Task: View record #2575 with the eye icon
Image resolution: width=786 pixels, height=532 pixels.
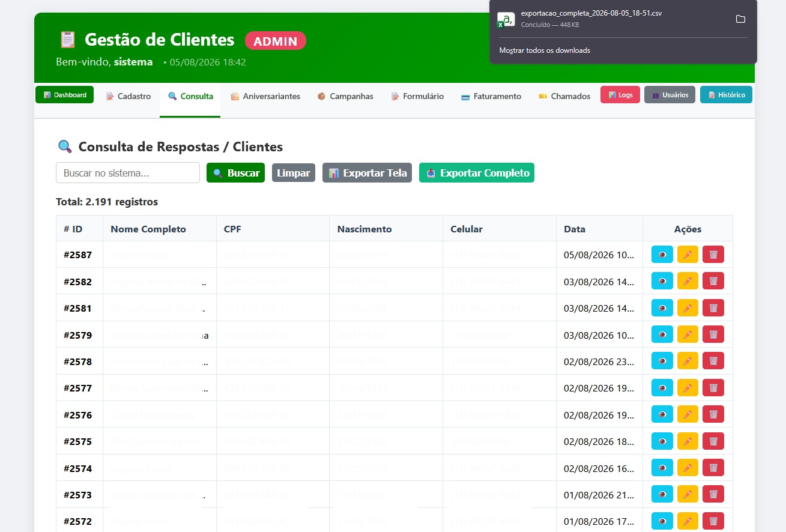Action: (x=662, y=441)
